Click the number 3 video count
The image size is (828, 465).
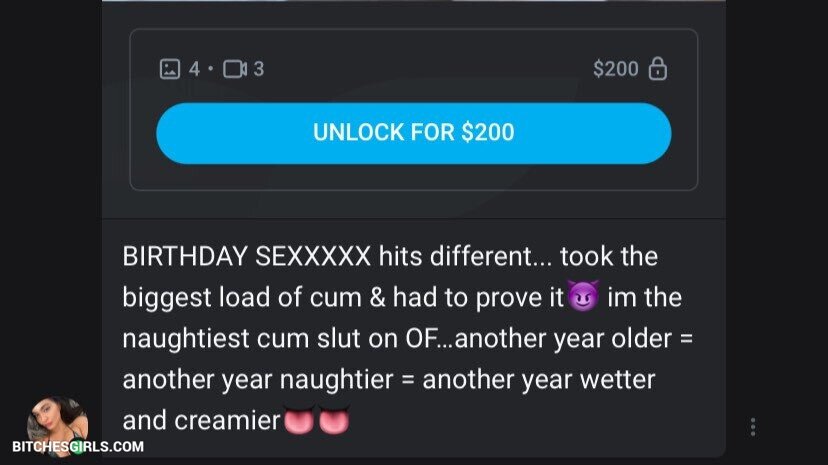258,69
